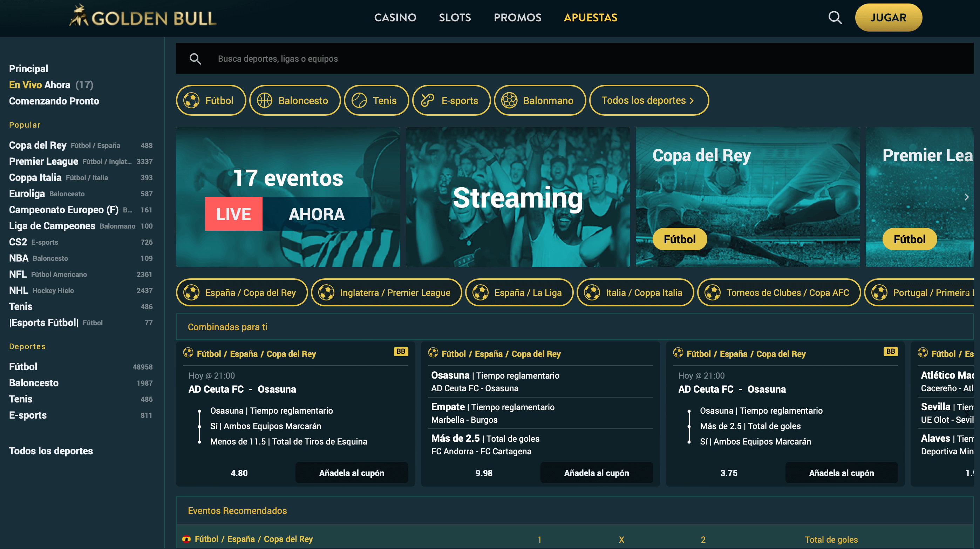Select the Tenis sport chip
Screen dimensions: 980x549
(376, 101)
